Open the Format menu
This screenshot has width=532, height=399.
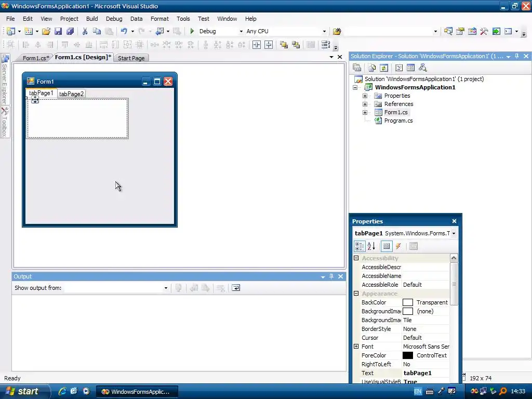[x=159, y=19]
